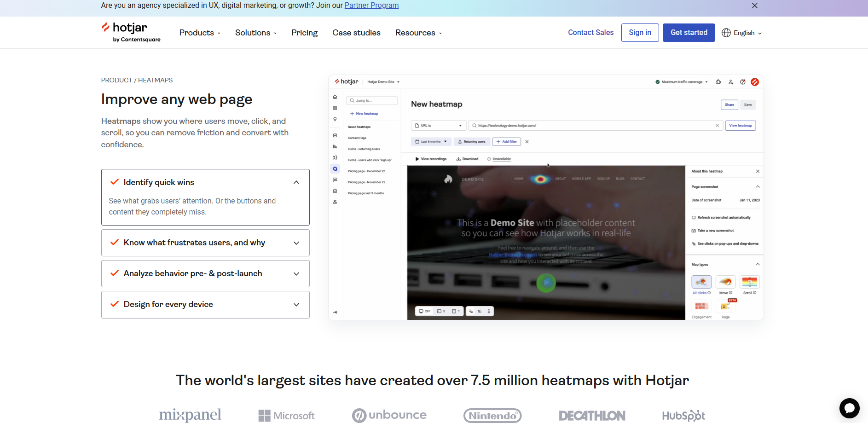Open the Solutions menu
Image resolution: width=868 pixels, height=423 pixels.
(256, 33)
